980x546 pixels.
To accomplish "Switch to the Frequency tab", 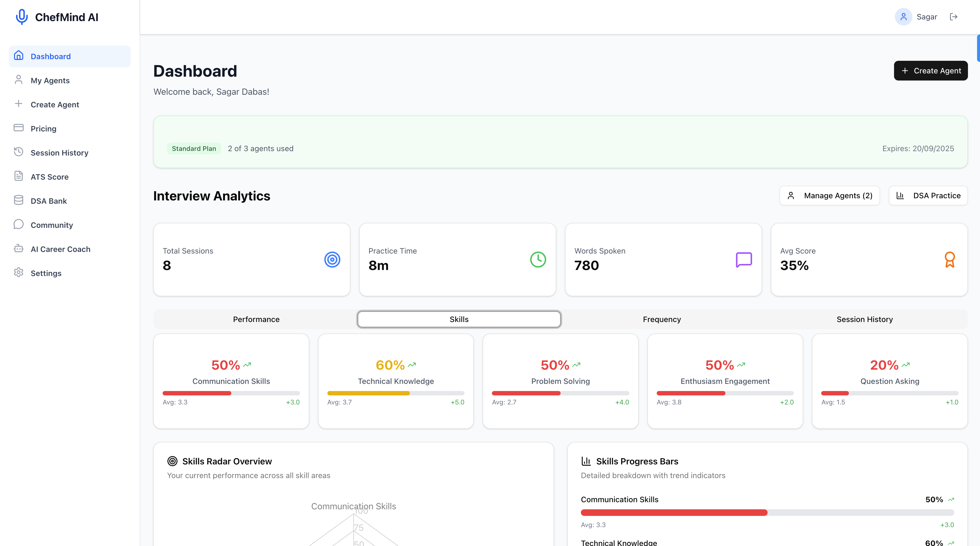I will point(662,319).
